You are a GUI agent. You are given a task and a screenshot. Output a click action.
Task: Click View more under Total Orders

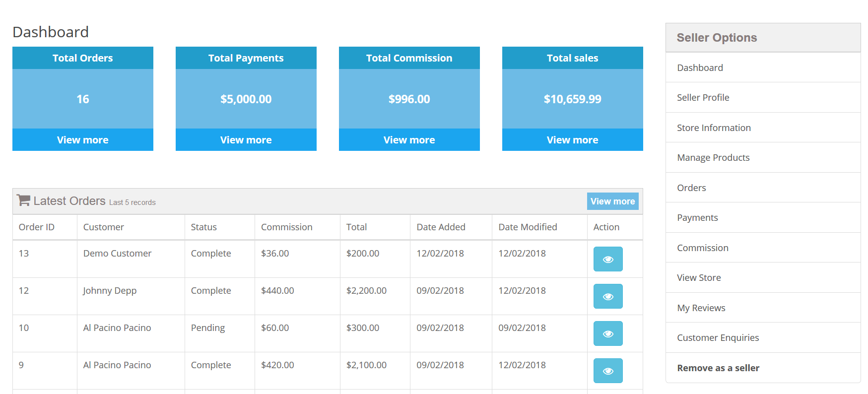pyautogui.click(x=83, y=140)
